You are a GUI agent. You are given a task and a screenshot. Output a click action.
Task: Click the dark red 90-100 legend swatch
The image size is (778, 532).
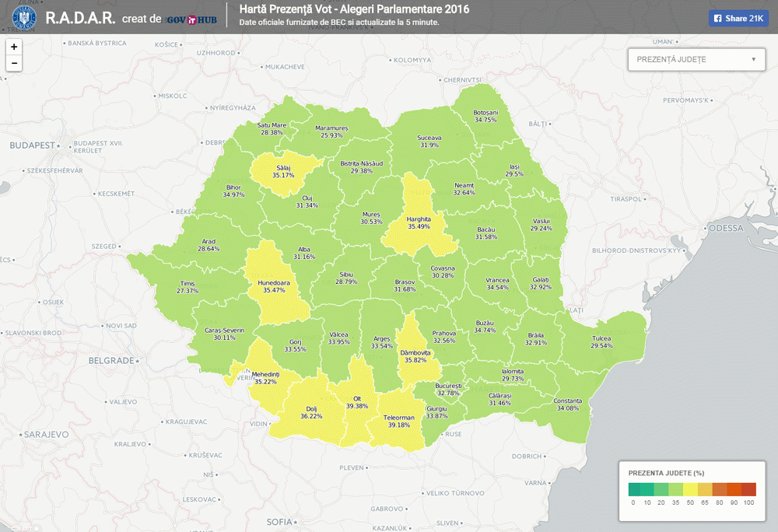point(748,489)
